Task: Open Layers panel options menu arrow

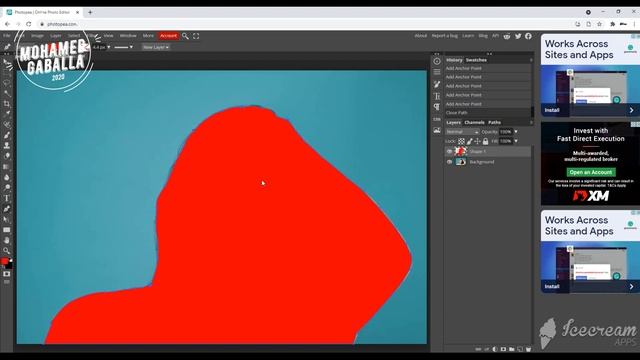Action: pos(531,122)
